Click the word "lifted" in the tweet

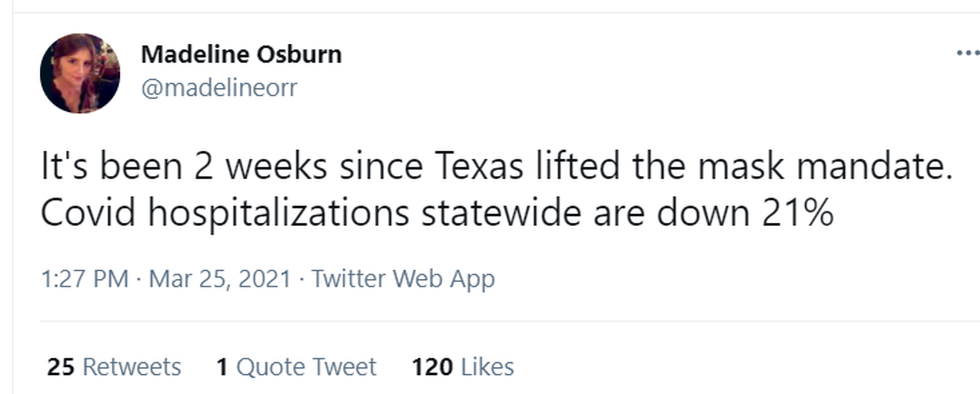click(x=578, y=166)
